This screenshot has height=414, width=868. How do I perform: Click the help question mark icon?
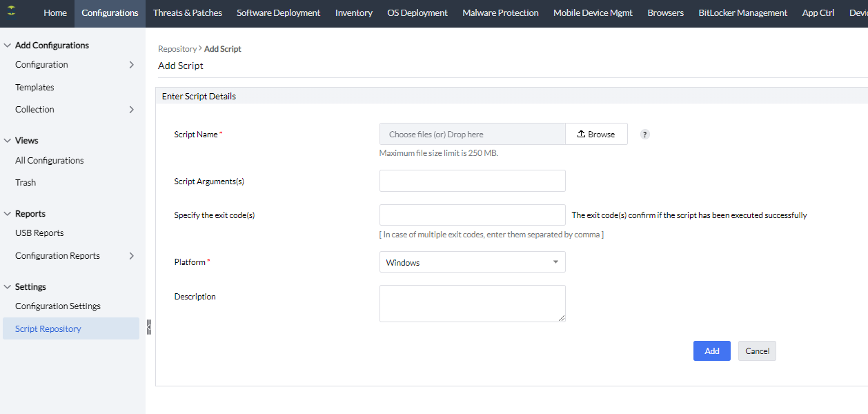click(644, 135)
